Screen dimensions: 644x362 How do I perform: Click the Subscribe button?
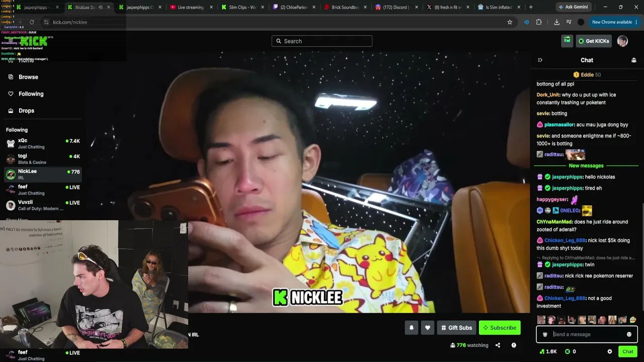(500, 328)
